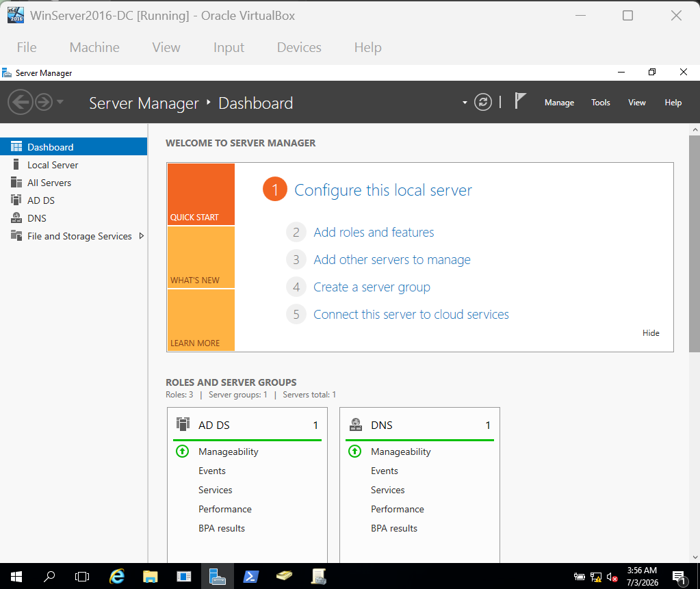Open Events in the DNS tile
700x589 pixels.
385,471
